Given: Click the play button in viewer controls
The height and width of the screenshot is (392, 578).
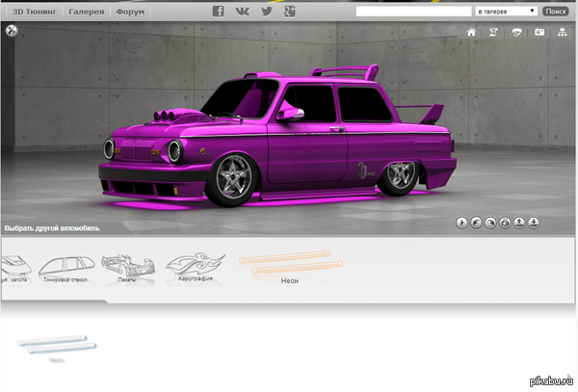Looking at the screenshot, I should [461, 222].
